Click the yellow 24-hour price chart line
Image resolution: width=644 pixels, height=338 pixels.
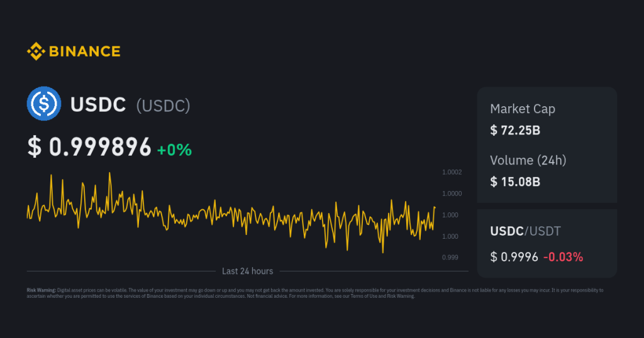tap(231, 213)
